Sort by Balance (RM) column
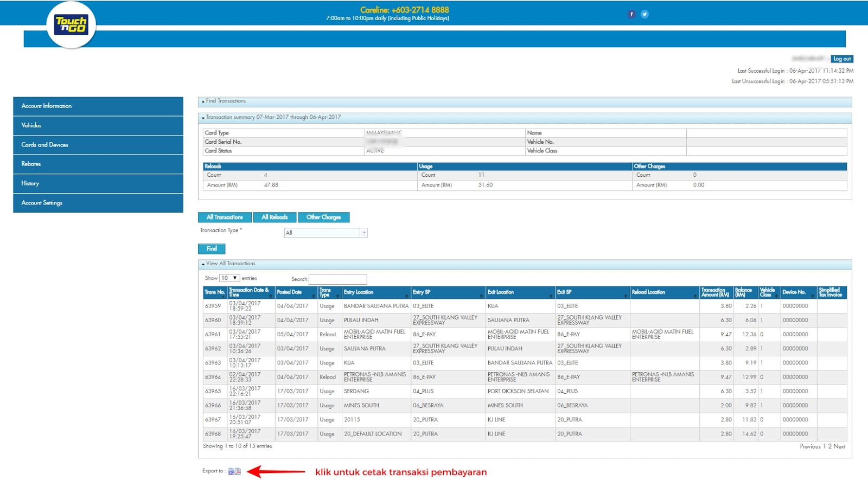This screenshot has width=868, height=480. click(x=745, y=292)
